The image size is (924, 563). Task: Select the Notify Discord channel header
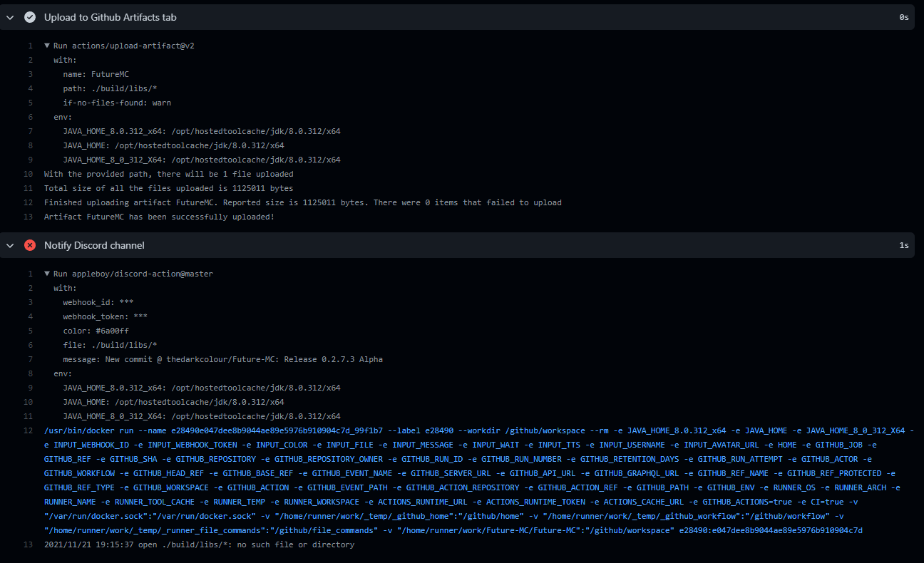click(x=97, y=245)
